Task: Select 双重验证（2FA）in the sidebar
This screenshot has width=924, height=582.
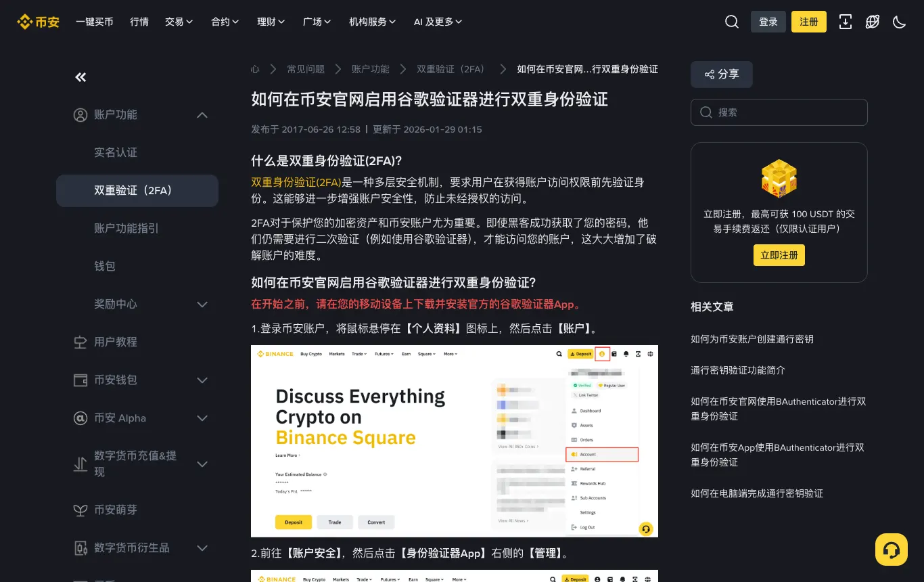Action: point(137,191)
